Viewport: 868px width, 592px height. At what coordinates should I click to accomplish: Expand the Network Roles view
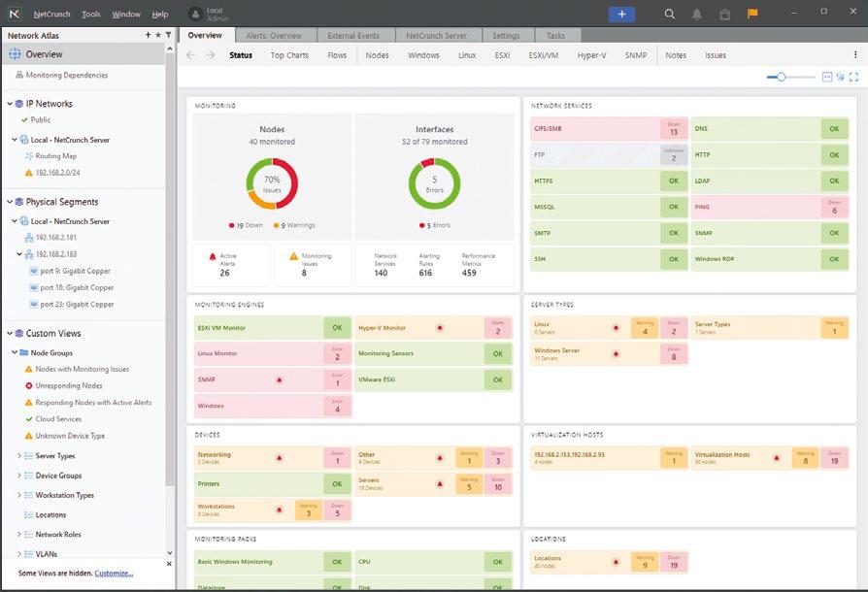19,535
